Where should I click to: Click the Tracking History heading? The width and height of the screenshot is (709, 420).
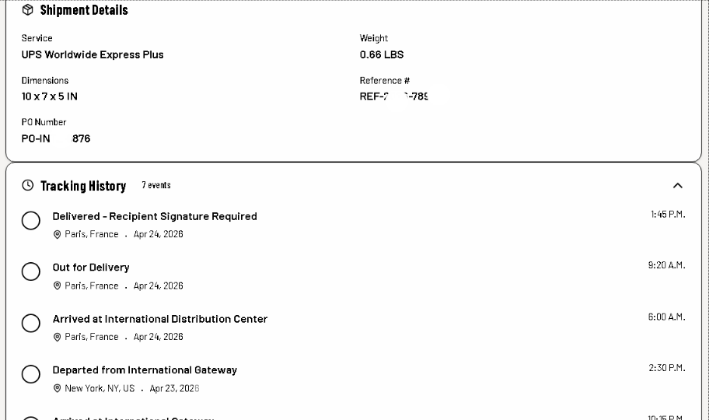click(x=83, y=186)
